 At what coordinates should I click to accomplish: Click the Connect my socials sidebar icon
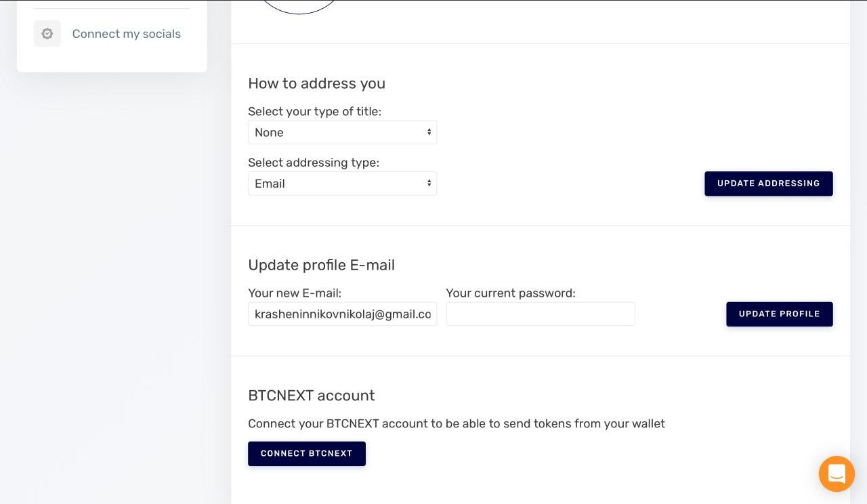47,34
